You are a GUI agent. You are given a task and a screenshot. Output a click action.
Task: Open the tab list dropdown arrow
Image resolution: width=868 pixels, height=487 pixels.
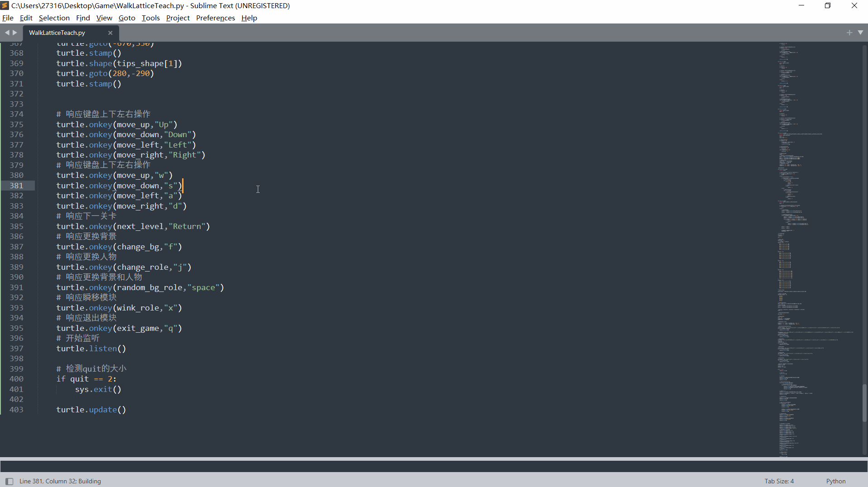(x=860, y=33)
